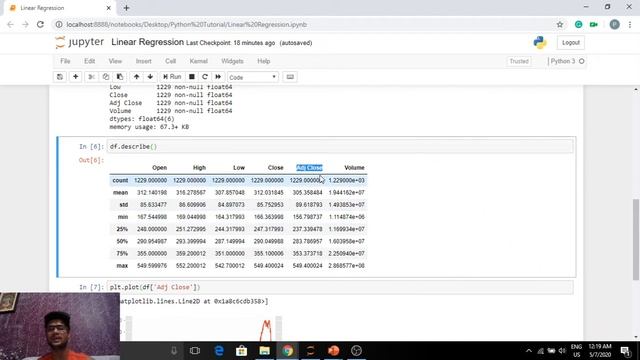Click the notebook vertical scrollbar

tap(636, 239)
